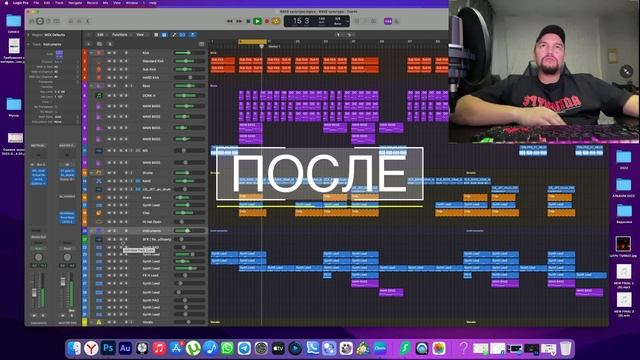640x360 pixels.
Task: Toggle the purple Count-in 1234 button
Action: (388, 21)
